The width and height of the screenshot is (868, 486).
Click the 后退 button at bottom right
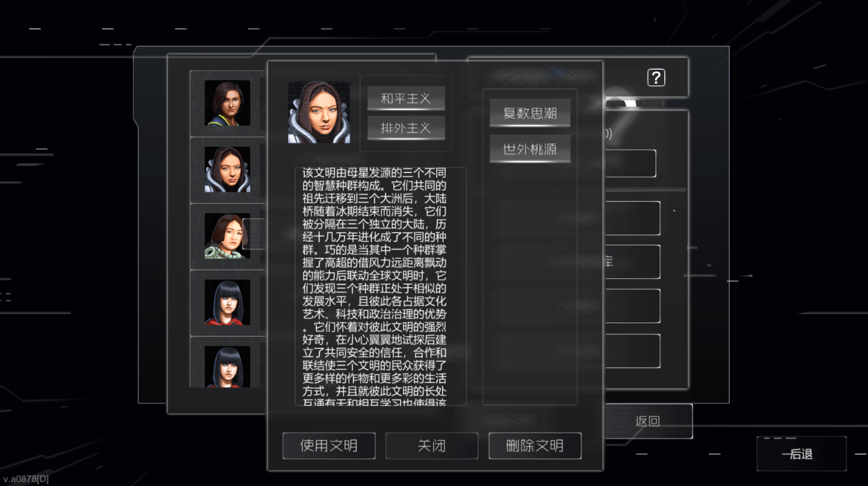[x=801, y=454]
